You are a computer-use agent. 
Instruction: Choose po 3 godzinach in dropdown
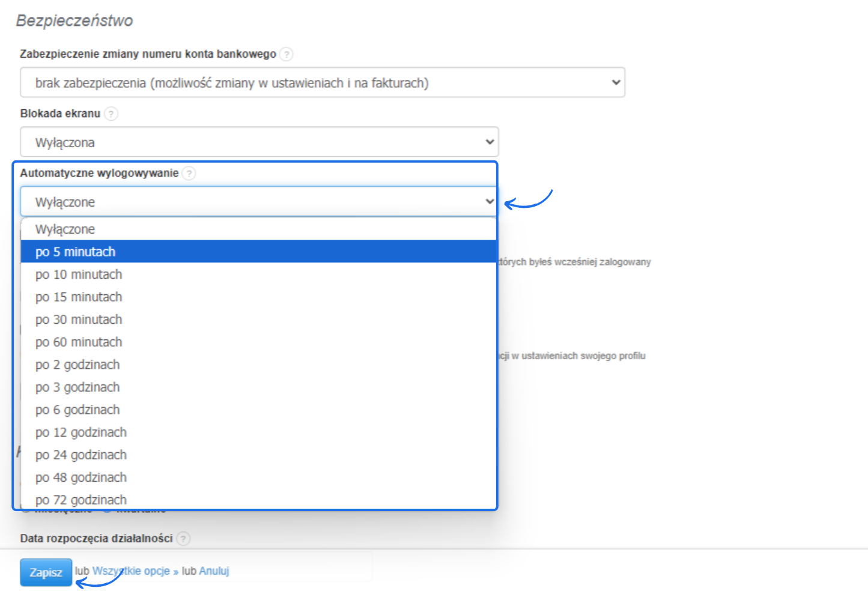[x=259, y=387]
